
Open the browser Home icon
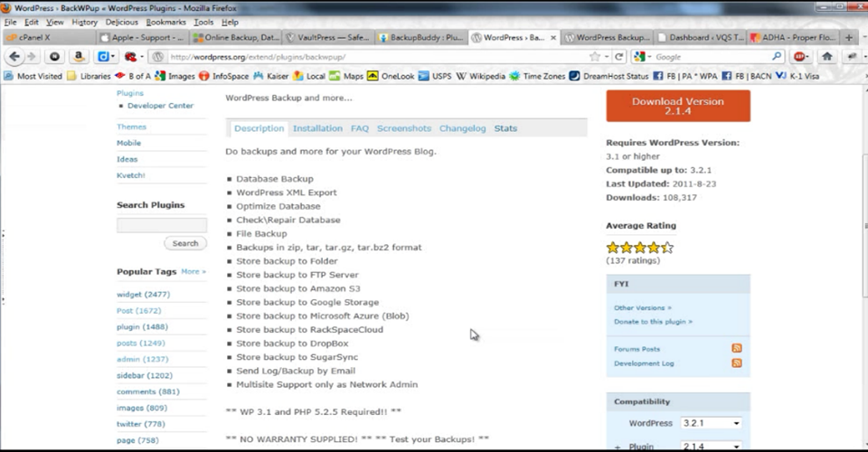coord(827,56)
